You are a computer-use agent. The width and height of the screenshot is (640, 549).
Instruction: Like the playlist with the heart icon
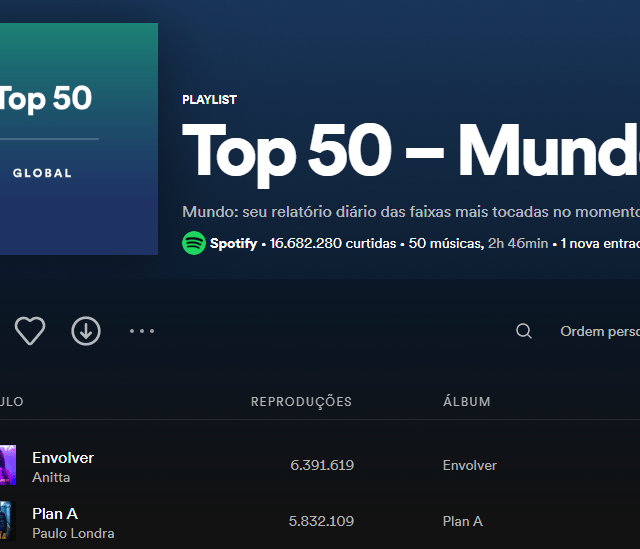pos(30,331)
